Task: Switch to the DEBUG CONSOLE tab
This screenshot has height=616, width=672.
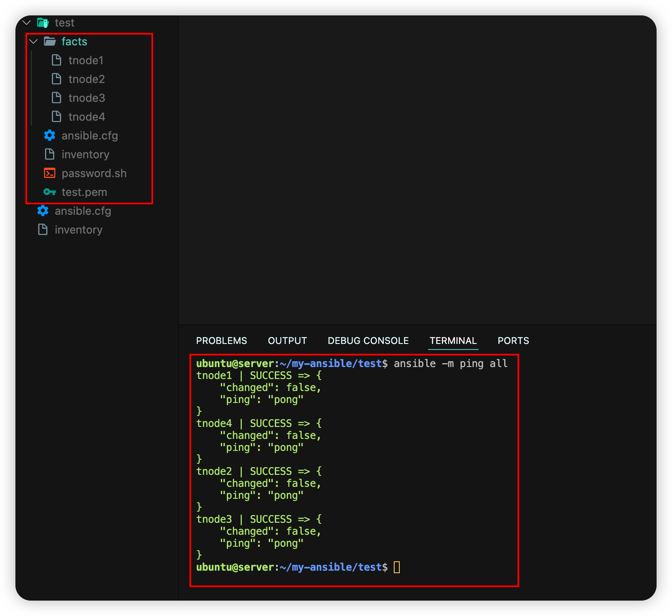Action: (368, 341)
